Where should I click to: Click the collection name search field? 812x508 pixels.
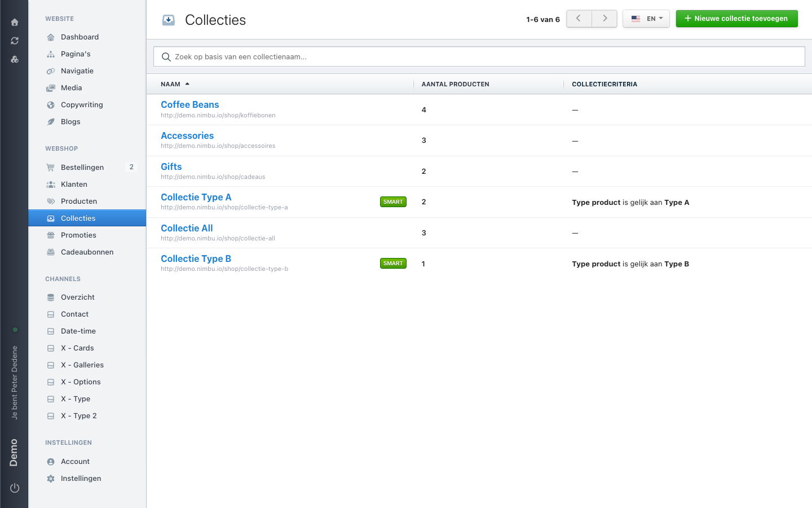tap(479, 56)
